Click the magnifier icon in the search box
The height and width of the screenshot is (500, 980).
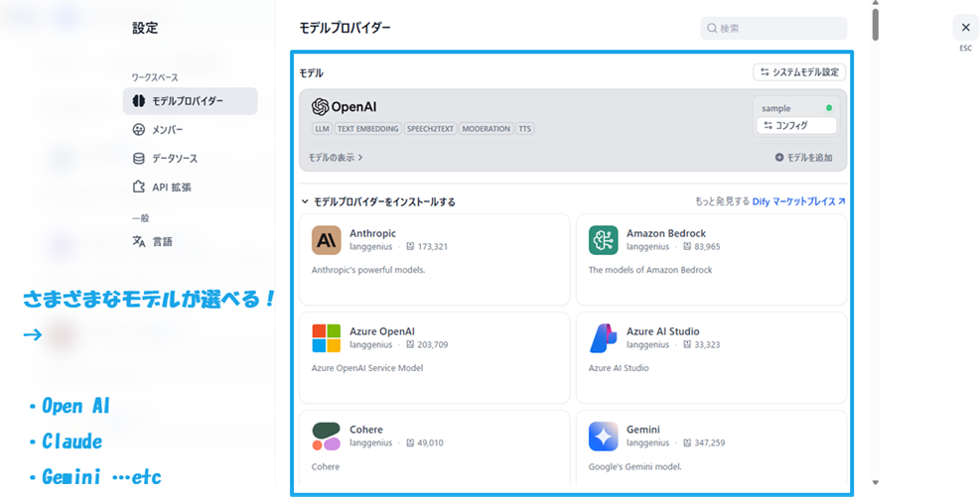pyautogui.click(x=712, y=28)
